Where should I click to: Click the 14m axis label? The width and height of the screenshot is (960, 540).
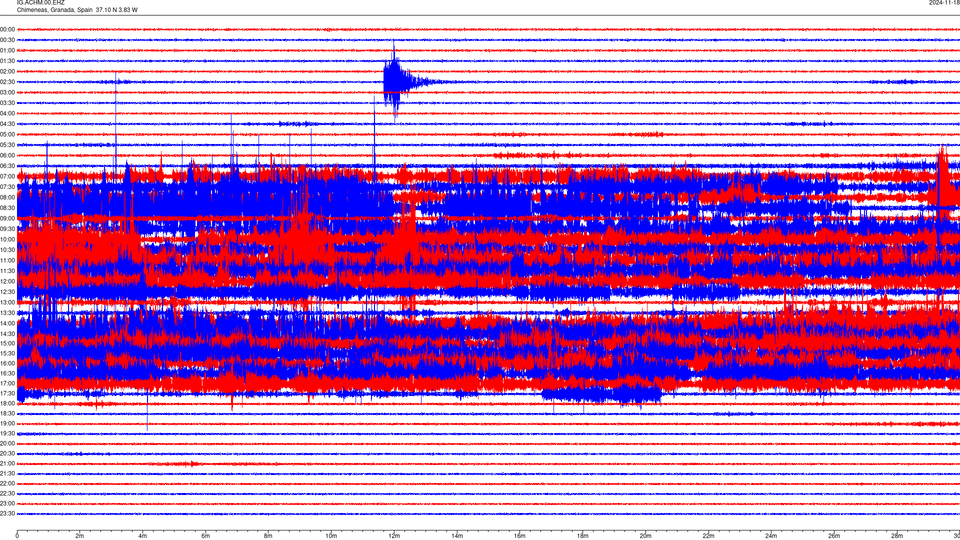457,536
